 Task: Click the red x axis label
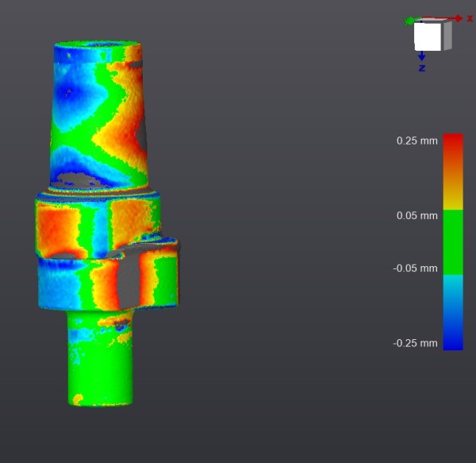coord(470,17)
